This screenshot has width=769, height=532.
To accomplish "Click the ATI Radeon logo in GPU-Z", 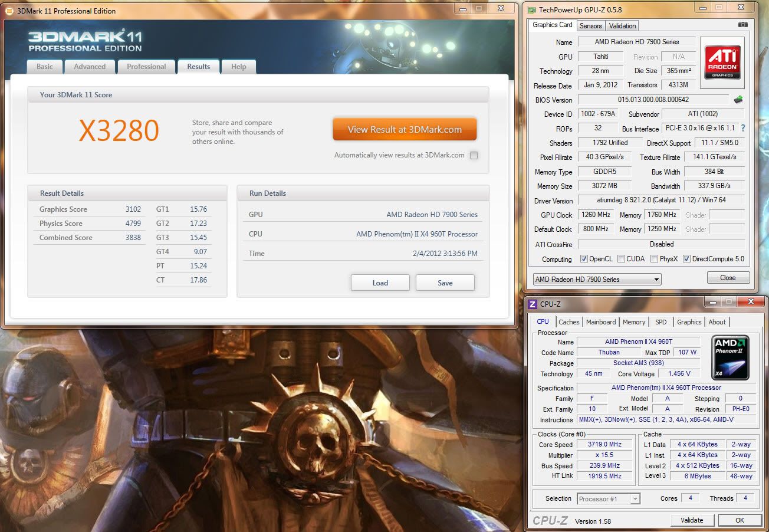I will pos(722,63).
